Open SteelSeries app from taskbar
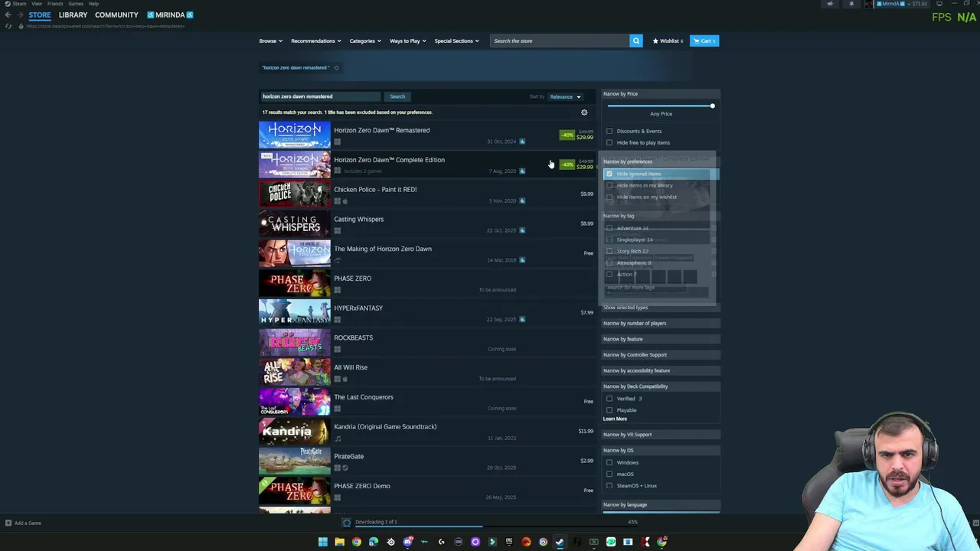This screenshot has width=980, height=551. (390, 542)
